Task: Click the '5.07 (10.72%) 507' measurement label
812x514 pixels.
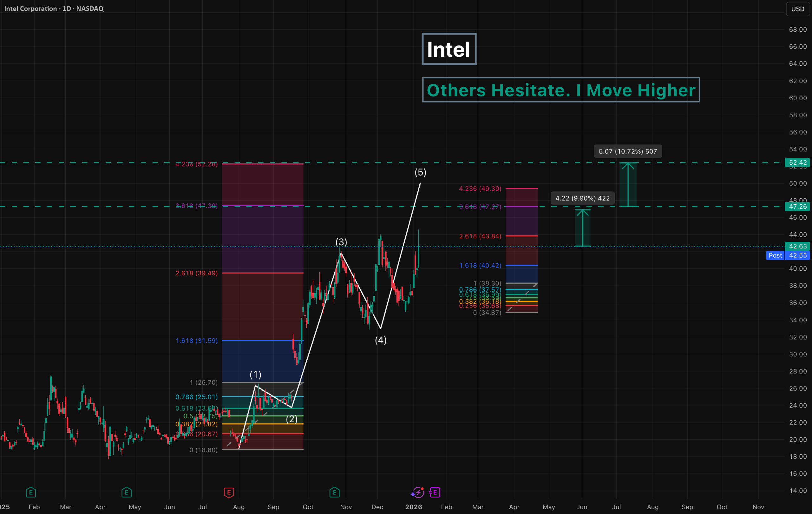Action: tap(627, 151)
